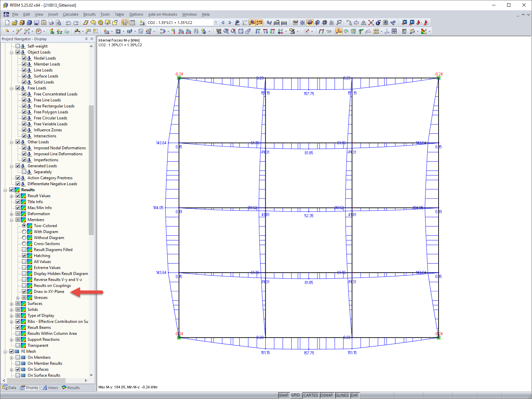Screen dimensions: 532x399
Task: Collapse the Members tree node
Action: point(12,220)
